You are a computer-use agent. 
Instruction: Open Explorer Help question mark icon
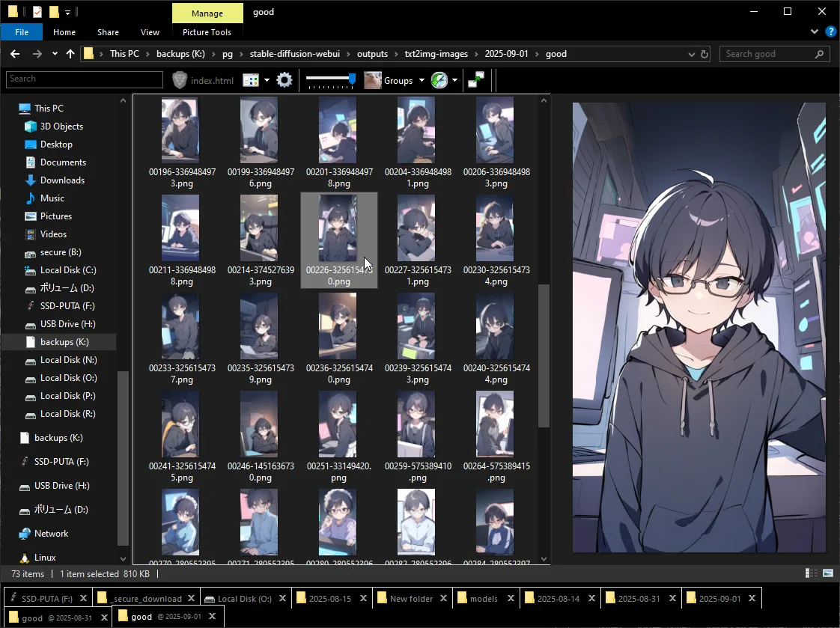click(x=830, y=32)
